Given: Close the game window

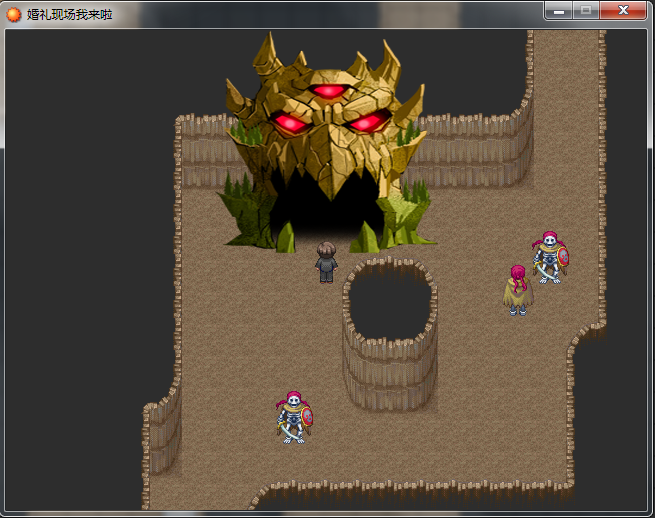Looking at the screenshot, I should (623, 10).
